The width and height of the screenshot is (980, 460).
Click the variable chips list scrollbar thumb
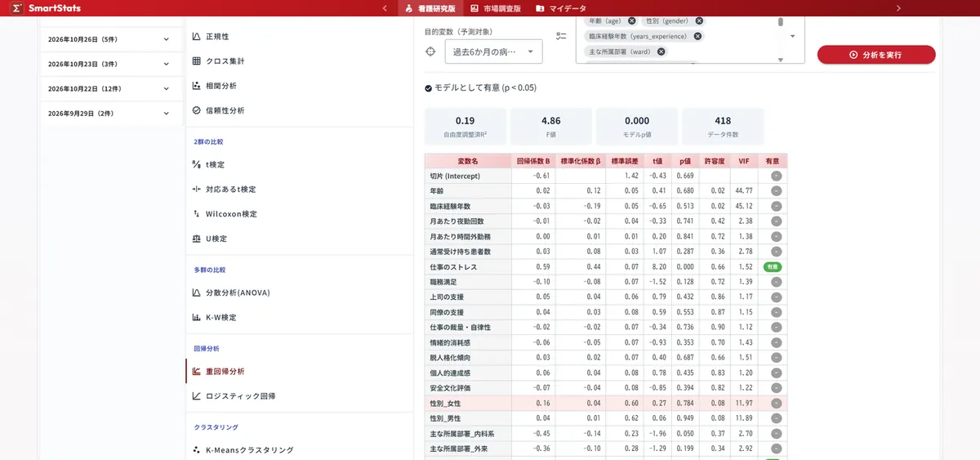(780, 22)
